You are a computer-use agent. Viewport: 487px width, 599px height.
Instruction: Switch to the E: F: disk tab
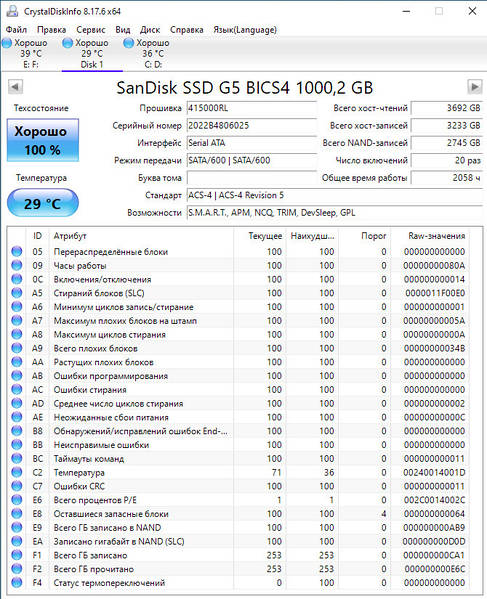(x=31, y=53)
